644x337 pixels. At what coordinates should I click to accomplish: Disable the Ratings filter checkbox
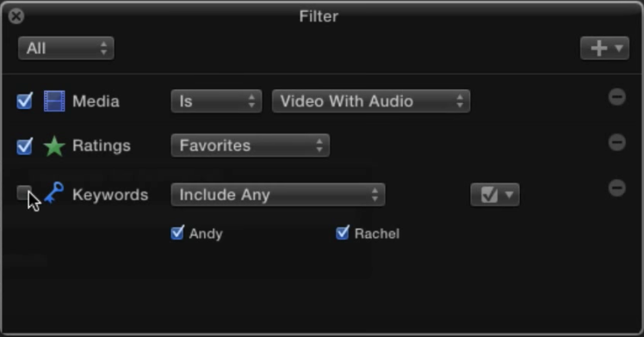(x=24, y=146)
